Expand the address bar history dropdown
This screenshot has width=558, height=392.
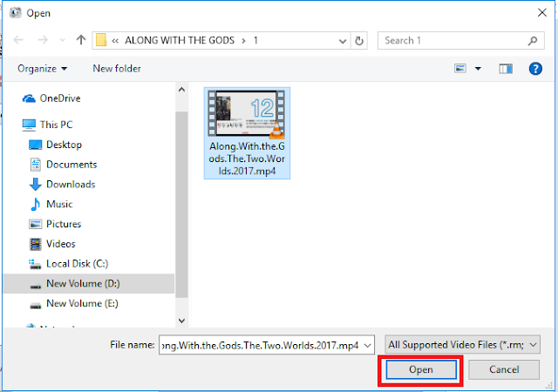(x=343, y=41)
